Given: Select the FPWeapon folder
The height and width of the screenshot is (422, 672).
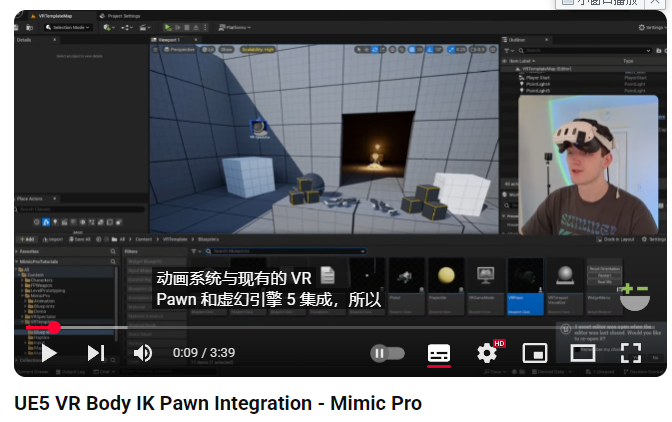Looking at the screenshot, I should [x=41, y=285].
